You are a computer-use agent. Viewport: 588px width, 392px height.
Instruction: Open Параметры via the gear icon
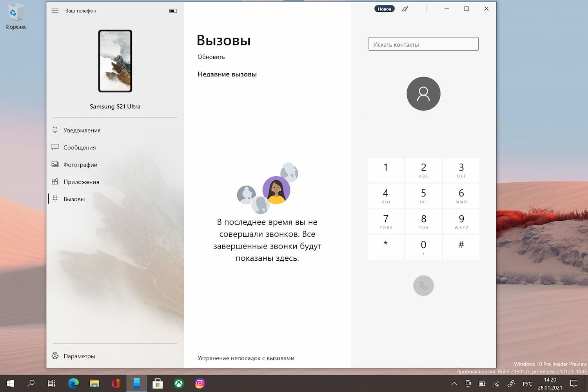click(x=55, y=356)
